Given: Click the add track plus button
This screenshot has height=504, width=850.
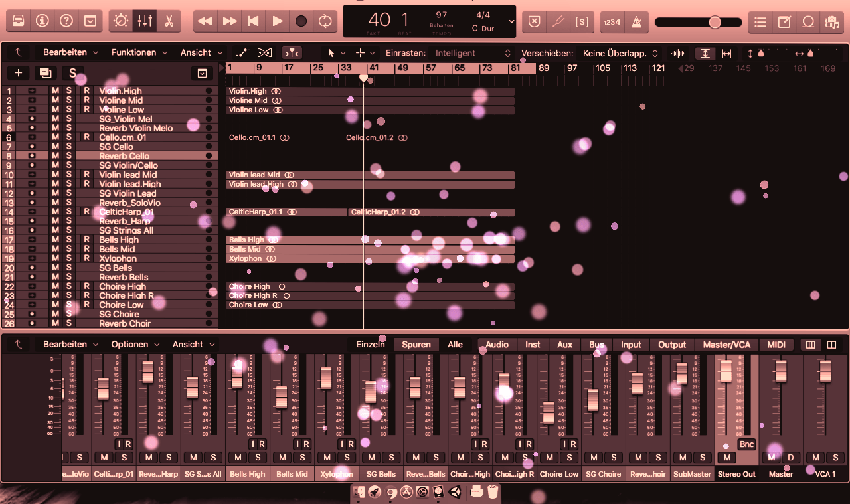Looking at the screenshot, I should pos(19,73).
